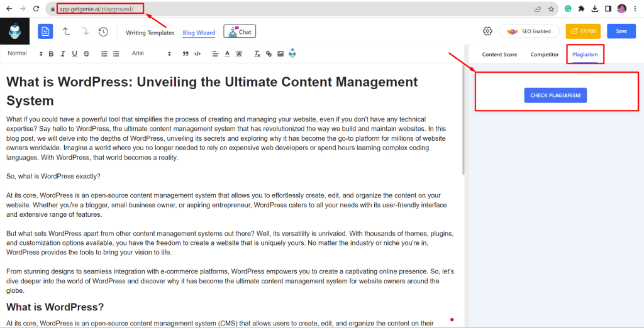Open the Chat button
This screenshot has height=328, width=644.
(240, 31)
